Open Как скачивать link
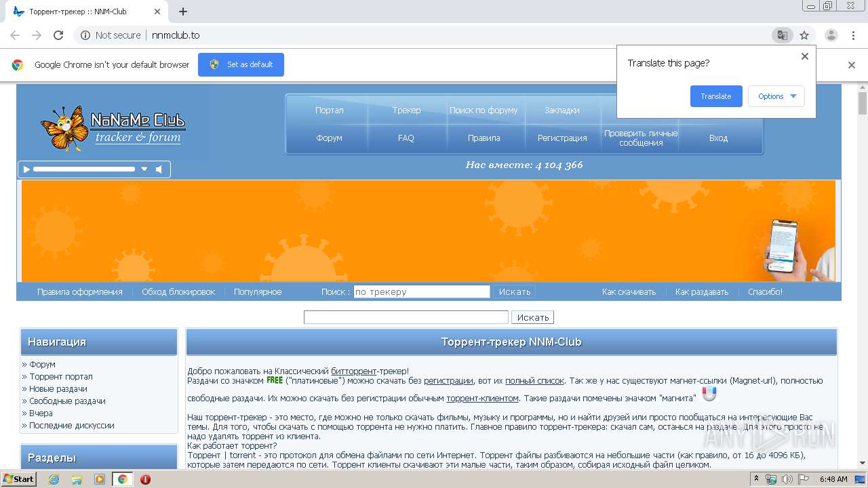The image size is (868, 488). [x=629, y=292]
